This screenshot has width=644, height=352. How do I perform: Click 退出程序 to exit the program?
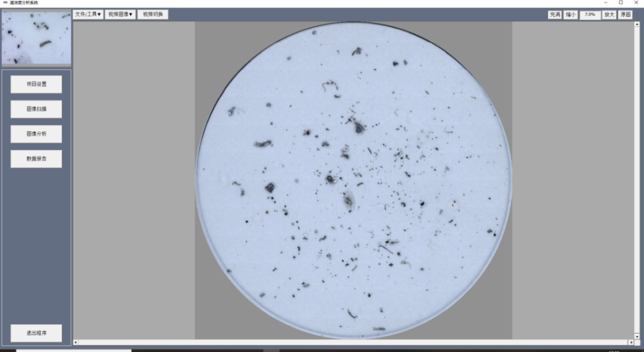36,333
